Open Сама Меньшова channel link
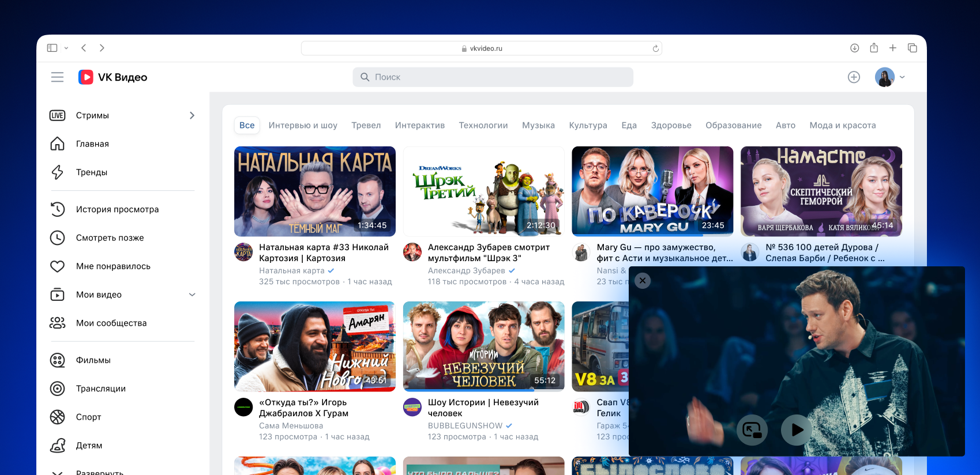980x475 pixels. click(291, 425)
